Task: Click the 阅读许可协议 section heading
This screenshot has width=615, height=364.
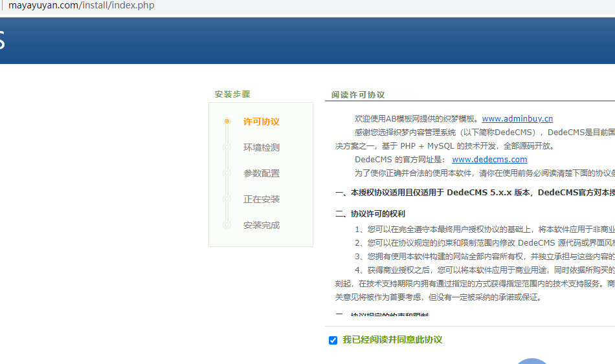Action: point(357,94)
